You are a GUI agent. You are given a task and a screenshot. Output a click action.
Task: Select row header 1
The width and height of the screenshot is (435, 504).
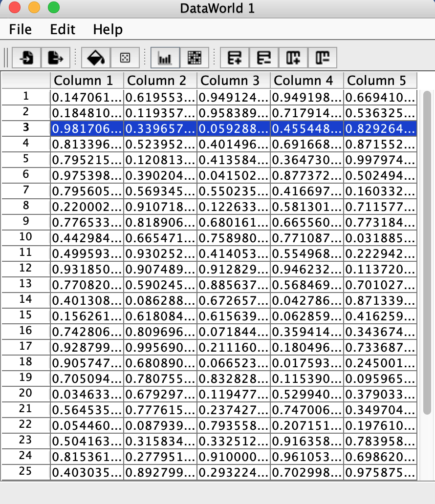tap(26, 96)
